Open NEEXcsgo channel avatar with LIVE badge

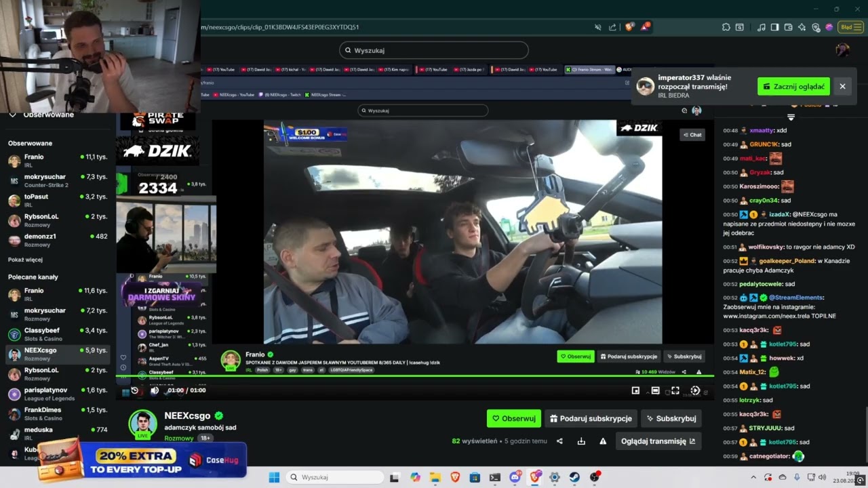click(x=142, y=424)
